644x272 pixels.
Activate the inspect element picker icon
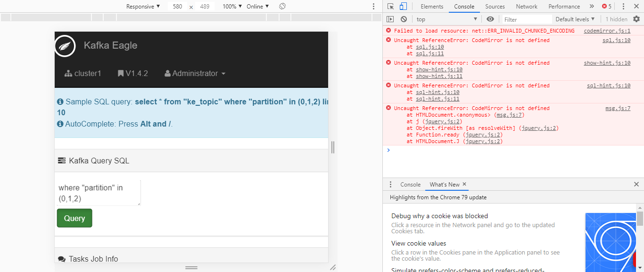pyautogui.click(x=390, y=7)
